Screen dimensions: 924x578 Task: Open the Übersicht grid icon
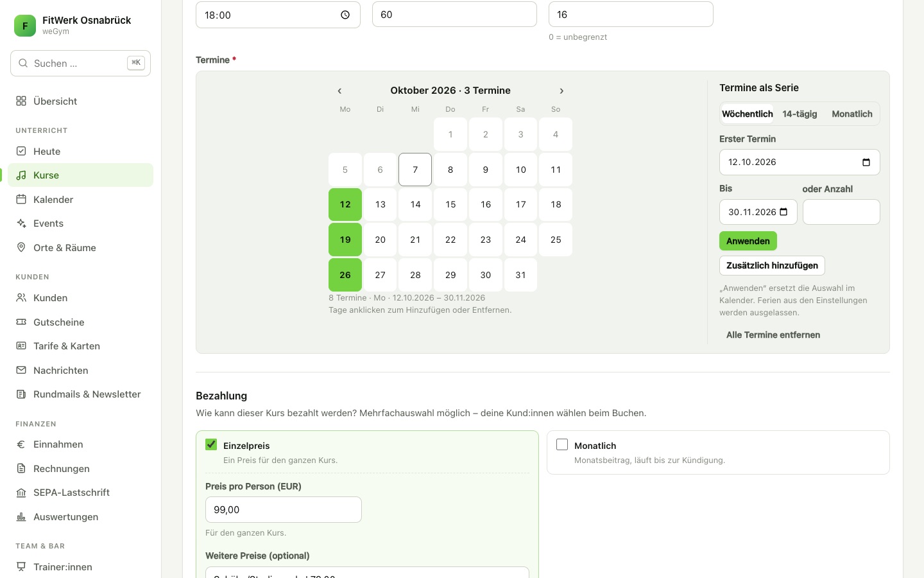[21, 101]
